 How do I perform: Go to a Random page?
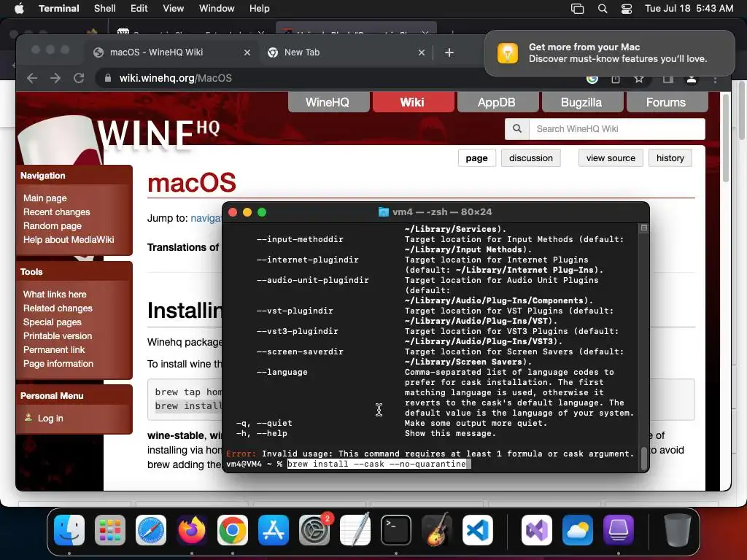(53, 226)
